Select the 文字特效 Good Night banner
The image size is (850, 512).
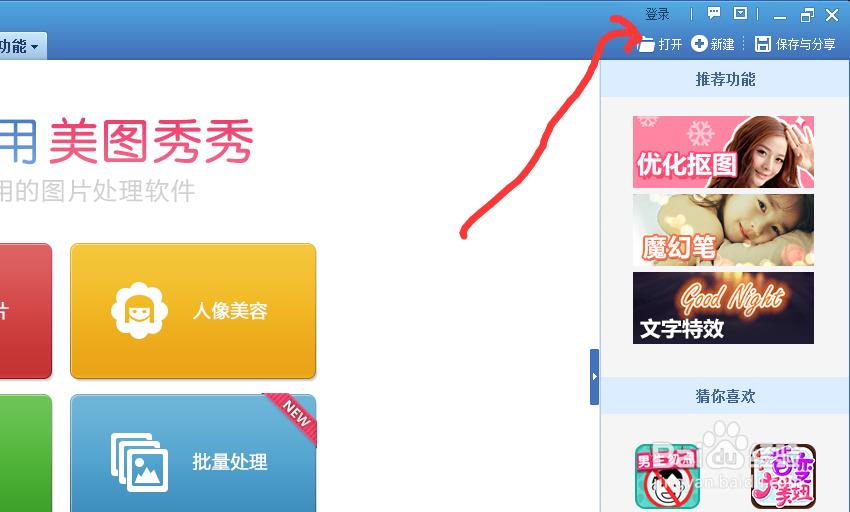pos(723,308)
